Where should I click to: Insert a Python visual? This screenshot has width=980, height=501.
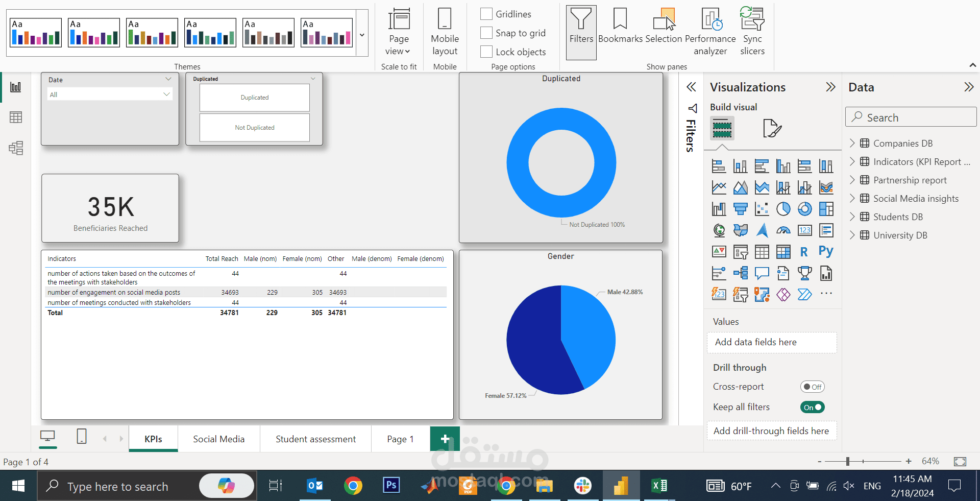826,252
